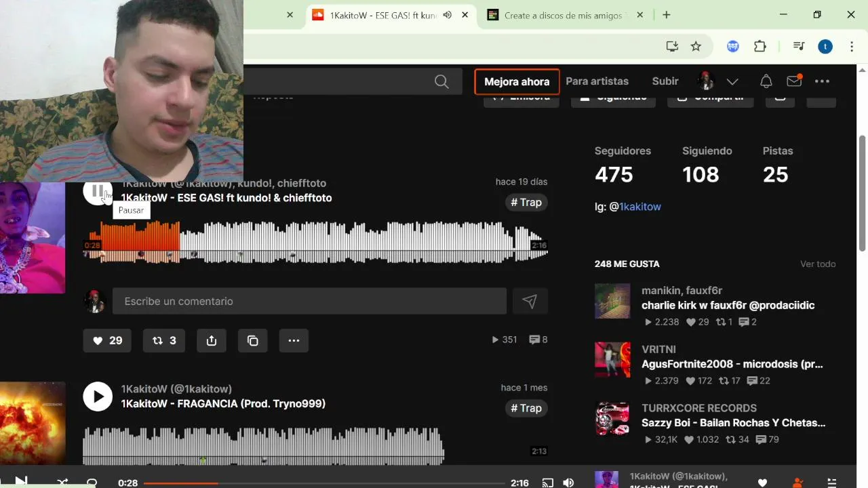Screen dimensions: 868x488
Task: Open the Chrome three-dots menu
Action: coord(852,46)
